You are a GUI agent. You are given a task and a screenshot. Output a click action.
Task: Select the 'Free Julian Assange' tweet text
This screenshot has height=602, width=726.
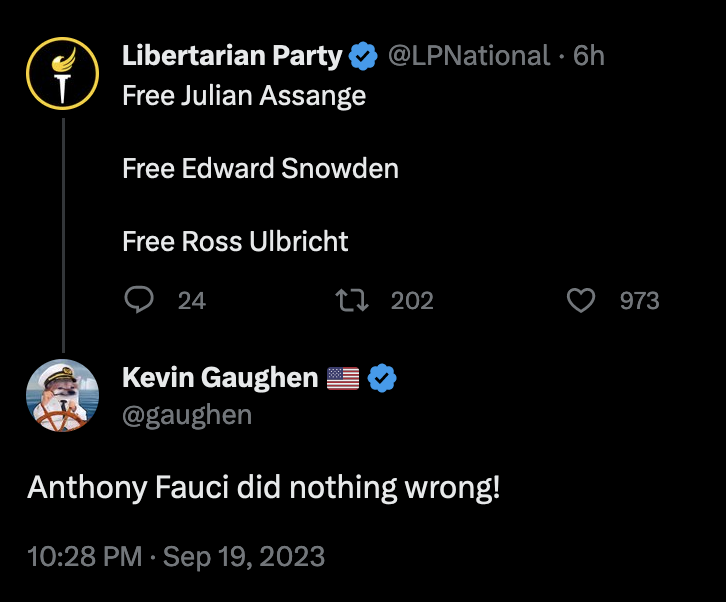(244, 96)
